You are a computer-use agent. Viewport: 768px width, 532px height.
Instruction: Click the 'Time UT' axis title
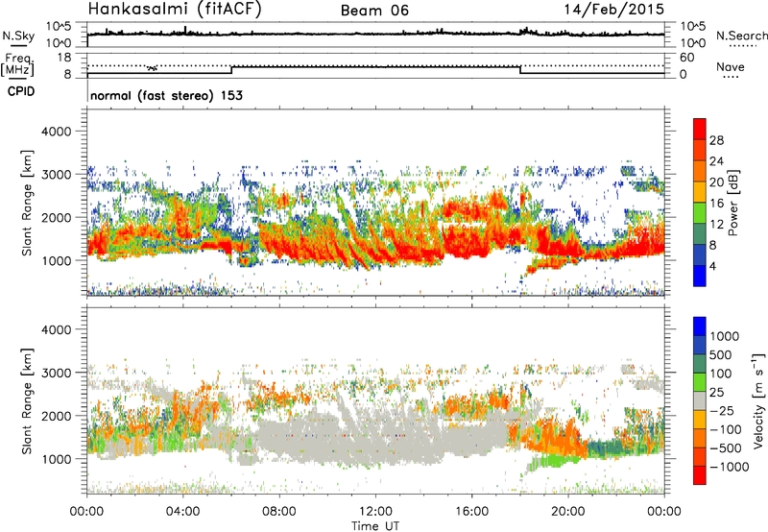point(375,526)
